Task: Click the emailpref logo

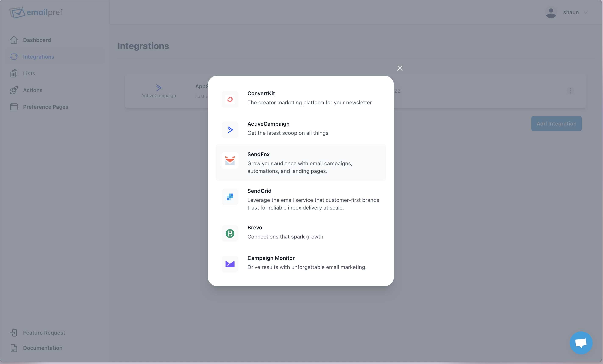Action: [36, 12]
